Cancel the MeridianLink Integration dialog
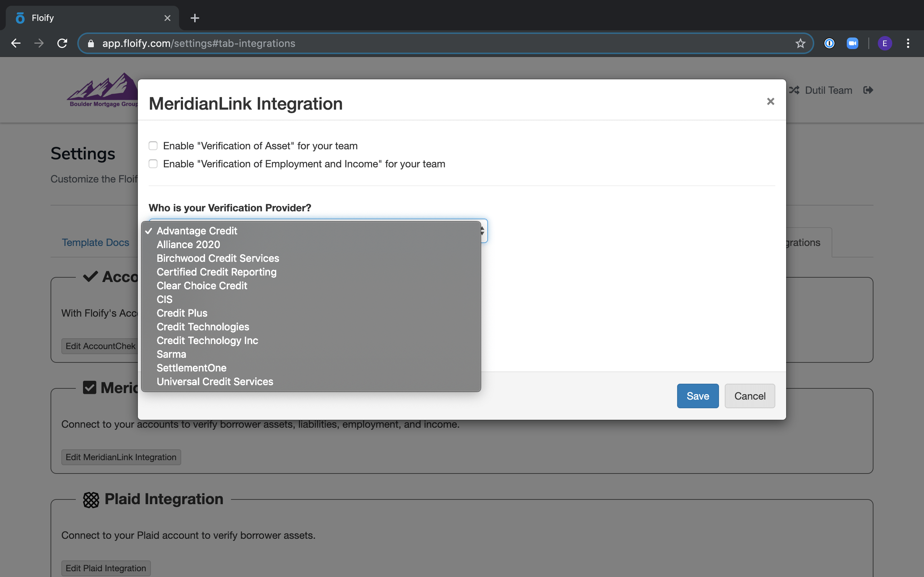 coord(750,396)
